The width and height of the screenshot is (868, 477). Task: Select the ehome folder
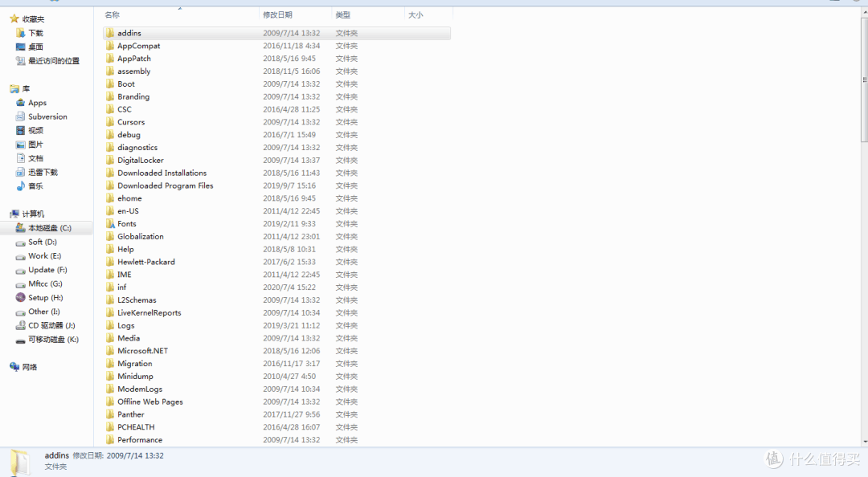129,198
